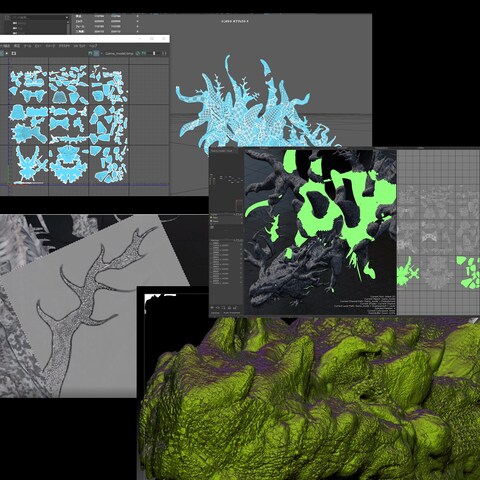Image resolution: width=480 pixels, height=480 pixels.
Task: Adjust the image dimming slider in UV toolbar
Action: pos(154,53)
